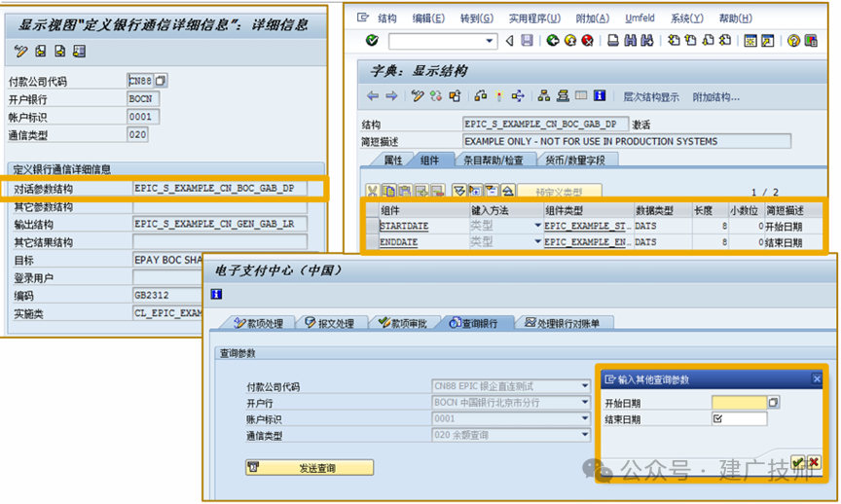The width and height of the screenshot is (841, 504).
Task: Open the 通信类型 020 余额查询 dropdown
Action: [585, 435]
